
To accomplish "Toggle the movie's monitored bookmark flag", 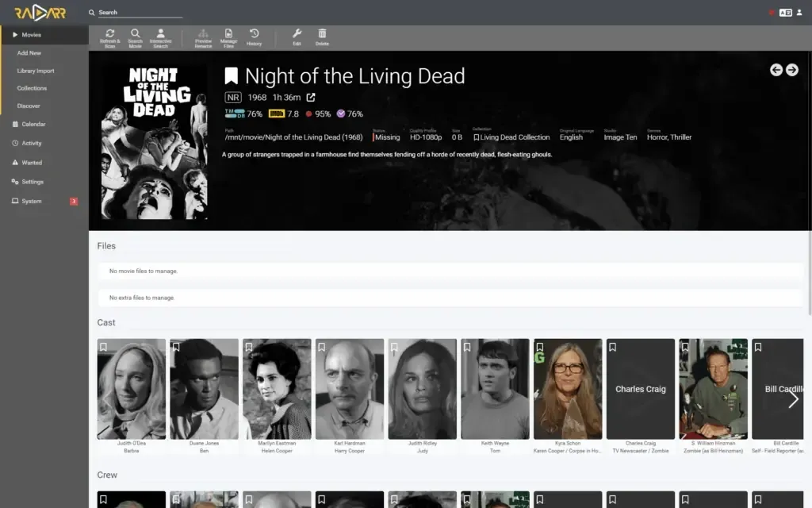I will click(x=231, y=75).
